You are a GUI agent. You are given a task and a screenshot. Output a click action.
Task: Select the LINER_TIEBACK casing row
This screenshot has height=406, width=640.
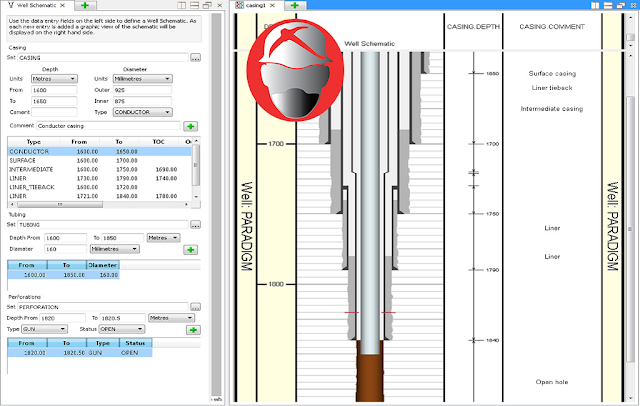point(99,187)
